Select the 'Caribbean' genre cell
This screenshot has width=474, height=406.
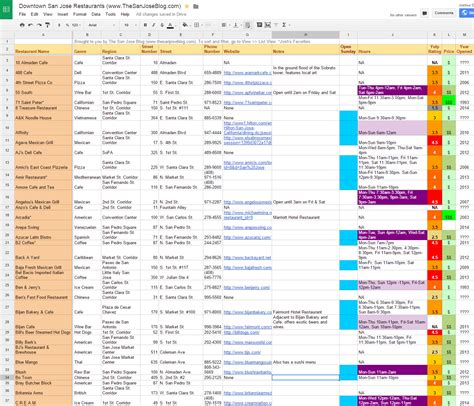(x=87, y=253)
